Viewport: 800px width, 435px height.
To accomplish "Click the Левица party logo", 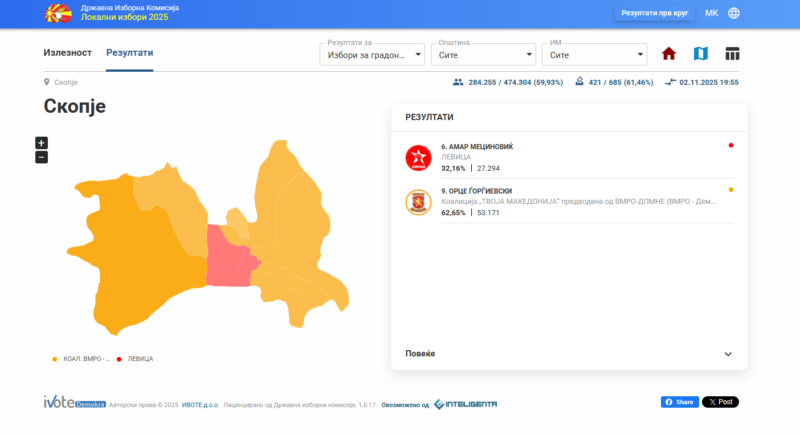I will 416,157.
